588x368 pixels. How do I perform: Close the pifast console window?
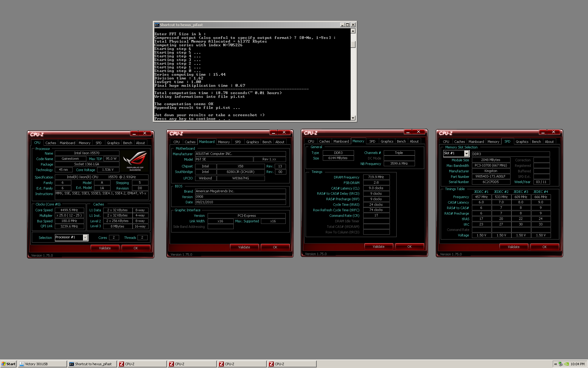353,25
